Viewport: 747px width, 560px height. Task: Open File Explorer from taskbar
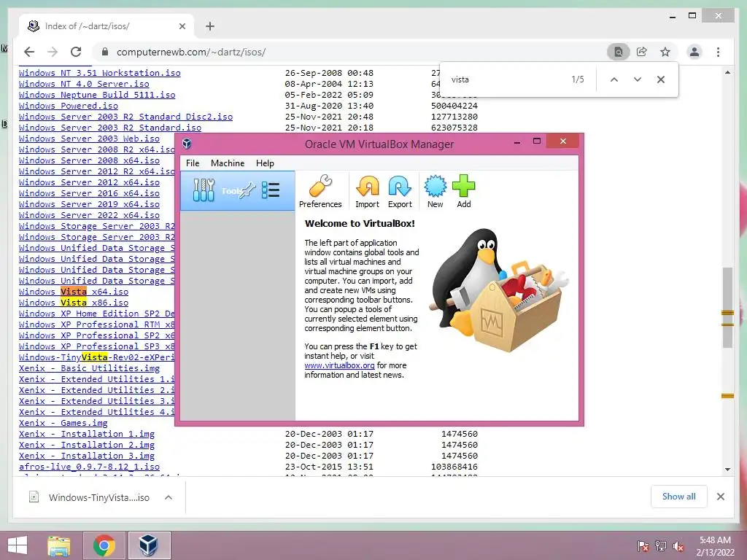[59, 545]
